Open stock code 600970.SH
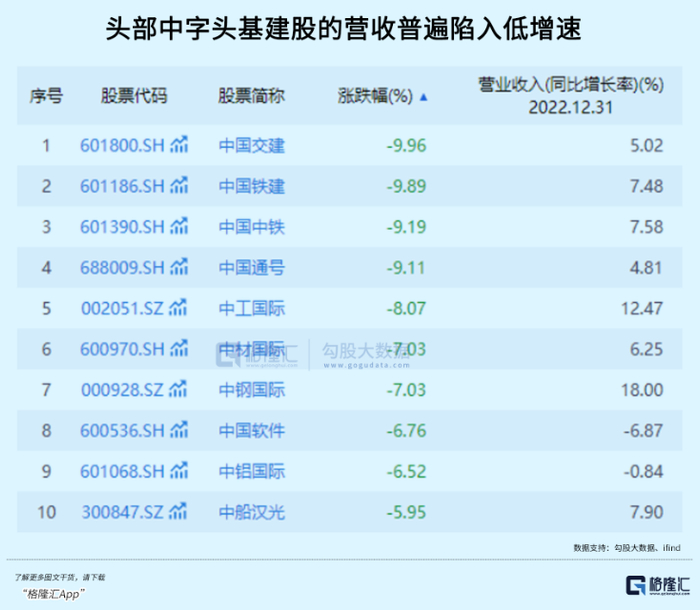 [122, 349]
